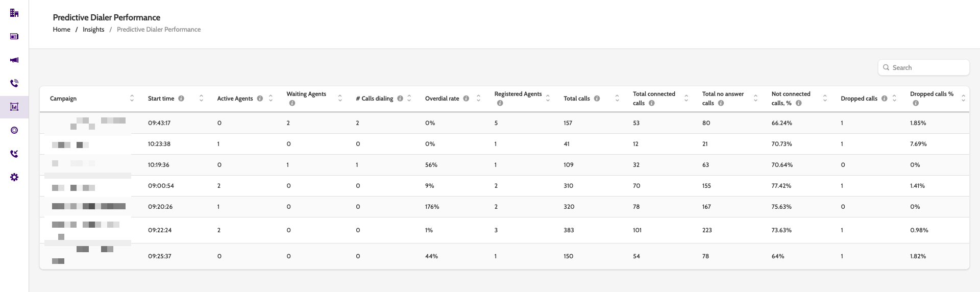Viewport: 980px width, 292px height.
Task: Open the phone calls icon in sidebar
Action: 14,83
